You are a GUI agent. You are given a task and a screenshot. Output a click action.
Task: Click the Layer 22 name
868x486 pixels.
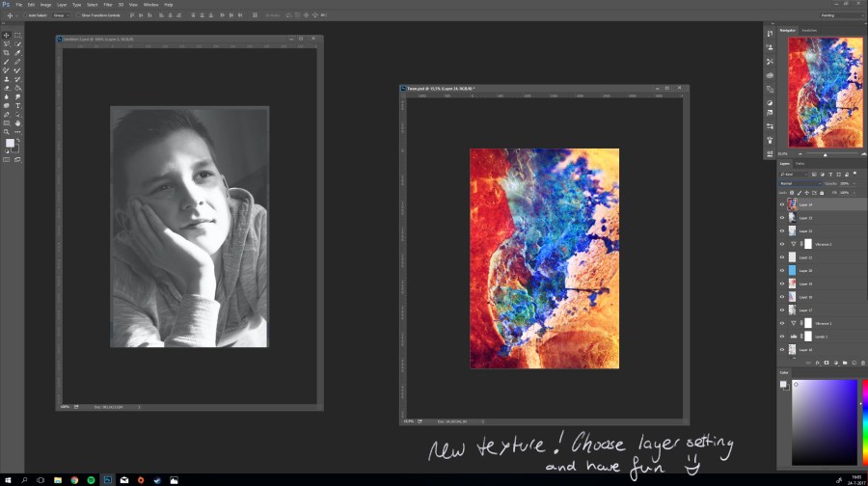click(x=806, y=231)
